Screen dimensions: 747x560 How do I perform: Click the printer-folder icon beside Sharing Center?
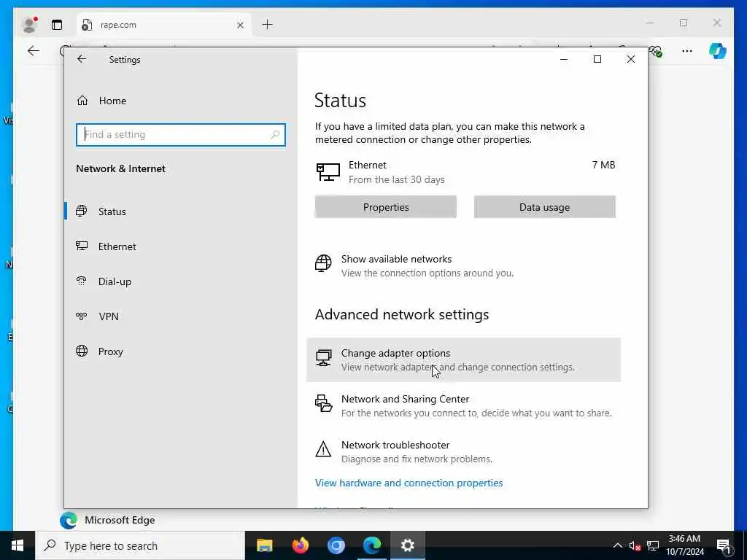323,403
